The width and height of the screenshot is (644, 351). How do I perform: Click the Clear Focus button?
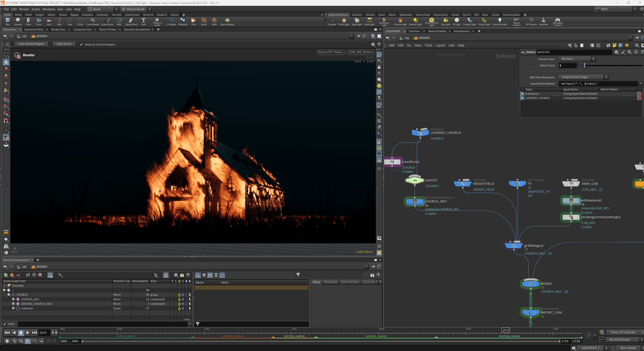click(64, 44)
